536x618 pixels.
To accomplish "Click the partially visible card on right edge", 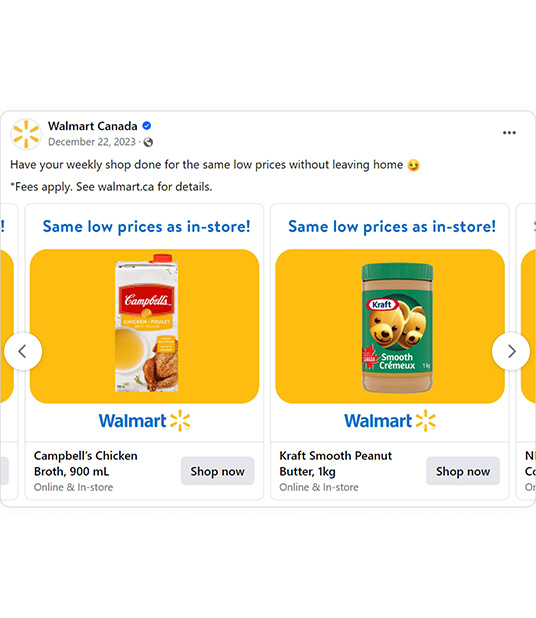I will (526, 352).
